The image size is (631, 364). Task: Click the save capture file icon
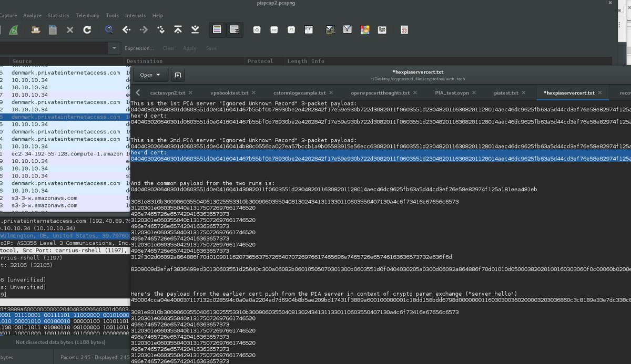pos(53,30)
